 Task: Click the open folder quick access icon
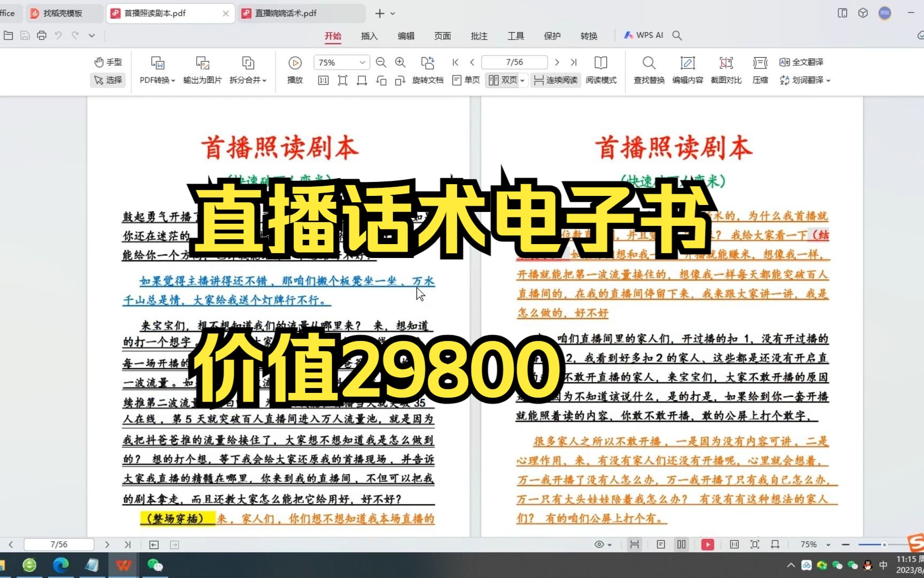click(x=8, y=35)
